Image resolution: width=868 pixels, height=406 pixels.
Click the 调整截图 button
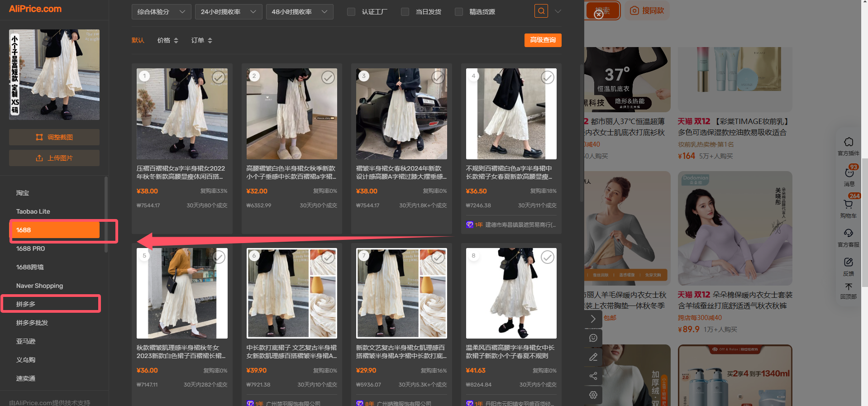(54, 137)
